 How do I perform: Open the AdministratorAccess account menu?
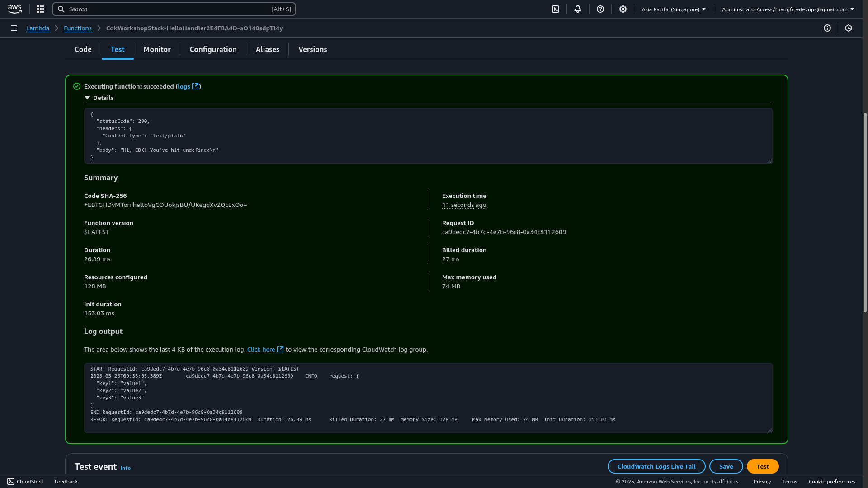(x=788, y=9)
